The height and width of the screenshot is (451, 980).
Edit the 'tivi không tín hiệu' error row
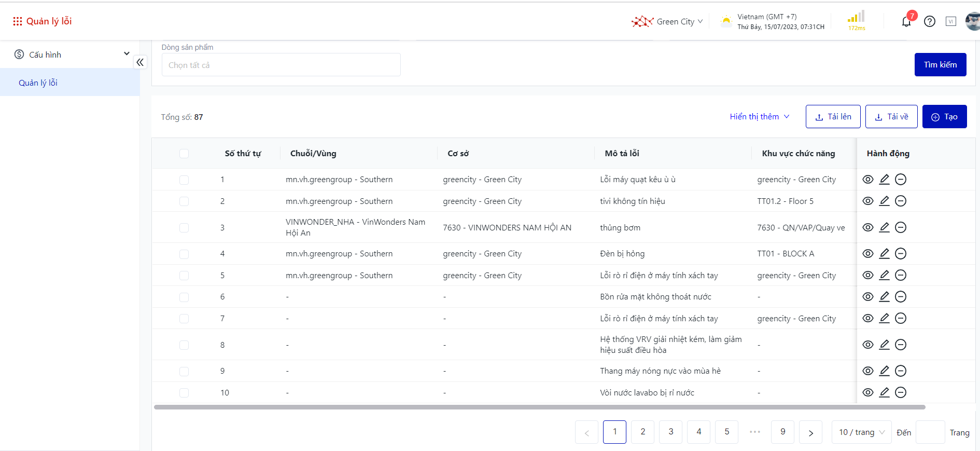(885, 201)
